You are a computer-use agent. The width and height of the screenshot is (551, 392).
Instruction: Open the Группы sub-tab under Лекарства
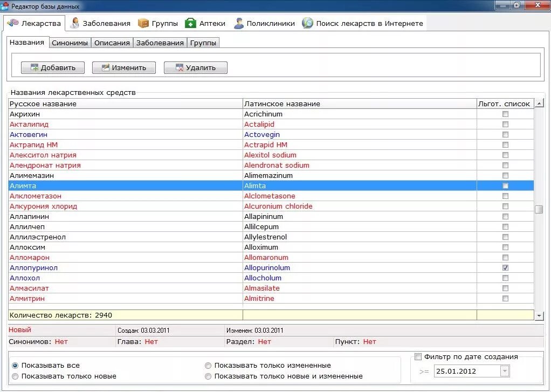[x=203, y=43]
